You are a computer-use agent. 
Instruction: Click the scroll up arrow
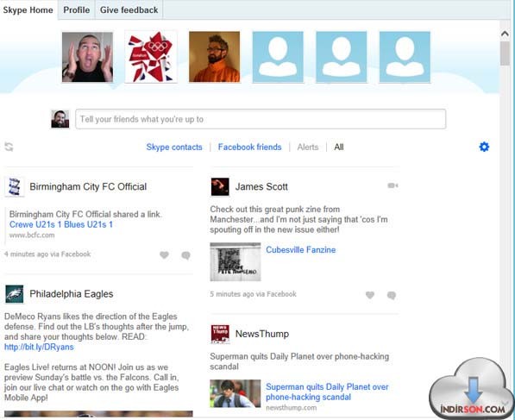coord(505,34)
